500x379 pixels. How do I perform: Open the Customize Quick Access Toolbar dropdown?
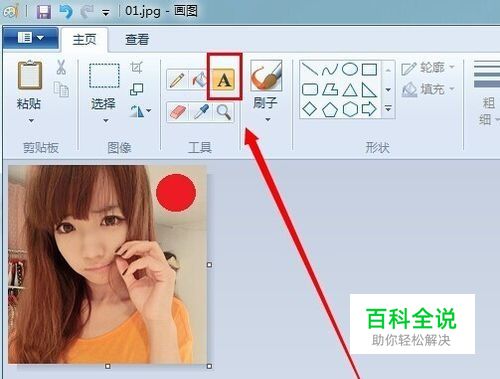pyautogui.click(x=106, y=13)
